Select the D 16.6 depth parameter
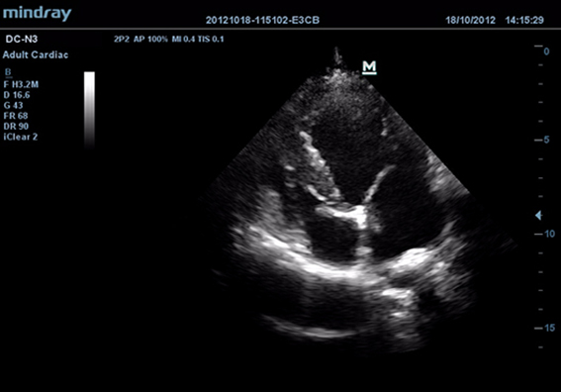The height and width of the screenshot is (392, 561). pos(17,95)
